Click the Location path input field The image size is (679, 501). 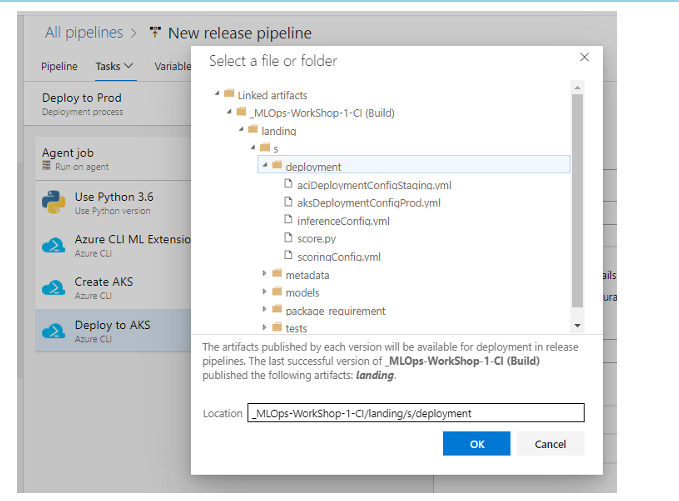(415, 413)
